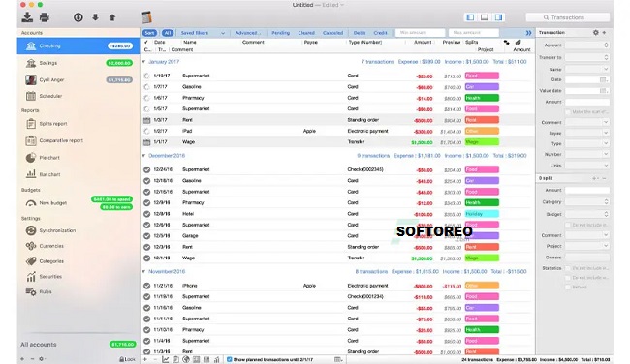The image size is (630, 364).
Task: Toggle cleared status of 12/1/16 Wage
Action: [146, 258]
